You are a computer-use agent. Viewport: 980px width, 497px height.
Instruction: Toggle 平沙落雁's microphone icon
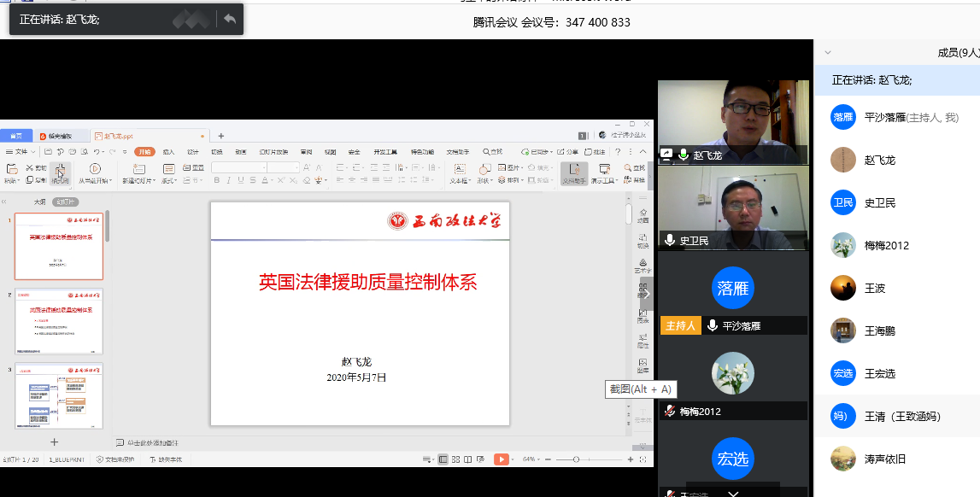pyautogui.click(x=713, y=325)
